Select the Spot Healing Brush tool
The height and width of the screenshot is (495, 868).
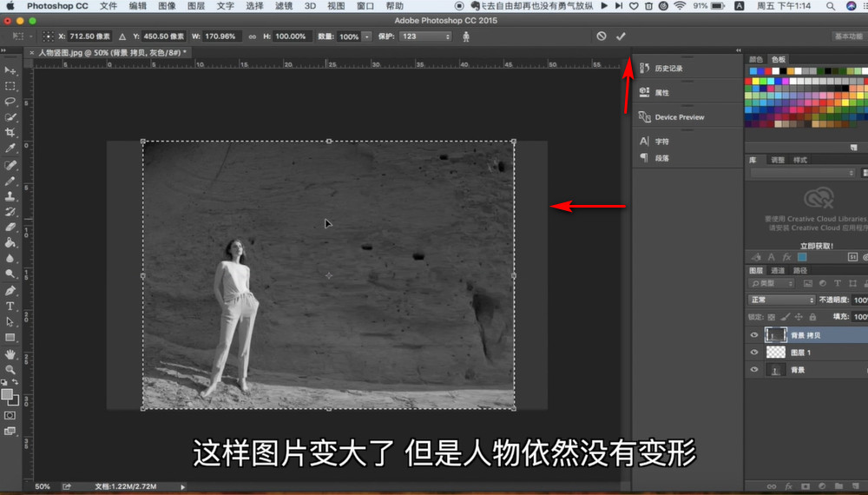coord(10,165)
